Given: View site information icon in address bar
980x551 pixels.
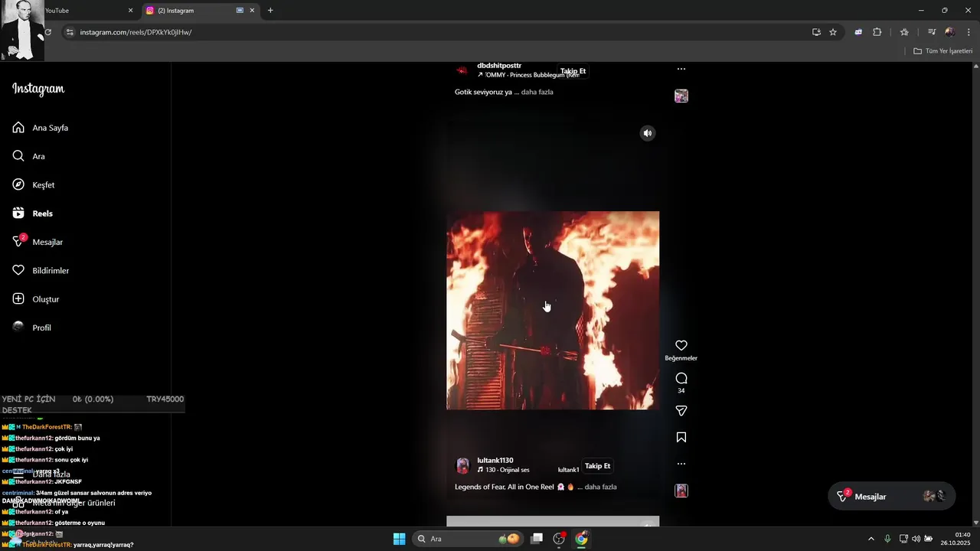Looking at the screenshot, I should [x=70, y=32].
